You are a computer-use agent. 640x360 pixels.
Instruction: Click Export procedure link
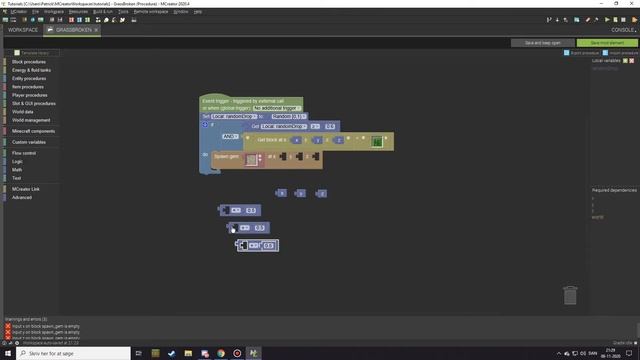[x=581, y=53]
